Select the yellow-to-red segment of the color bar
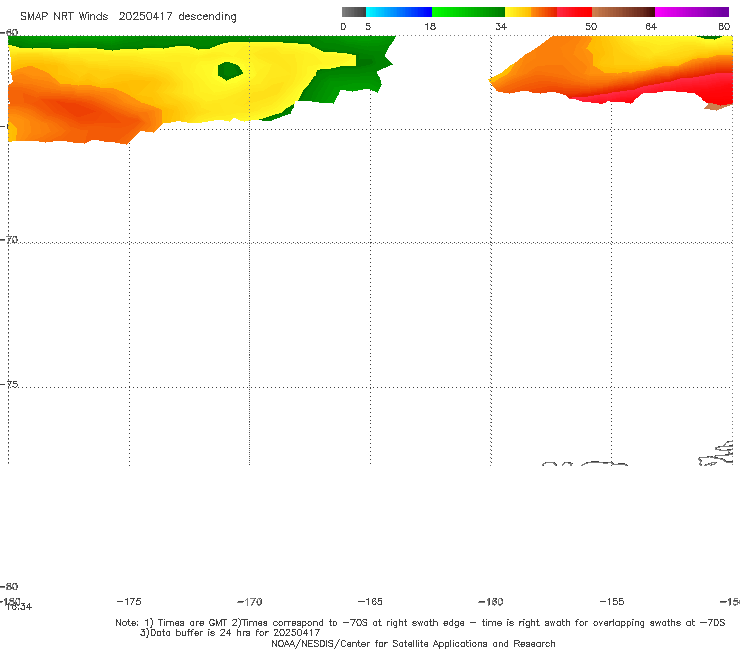The height and width of the screenshot is (650, 740). (548, 12)
